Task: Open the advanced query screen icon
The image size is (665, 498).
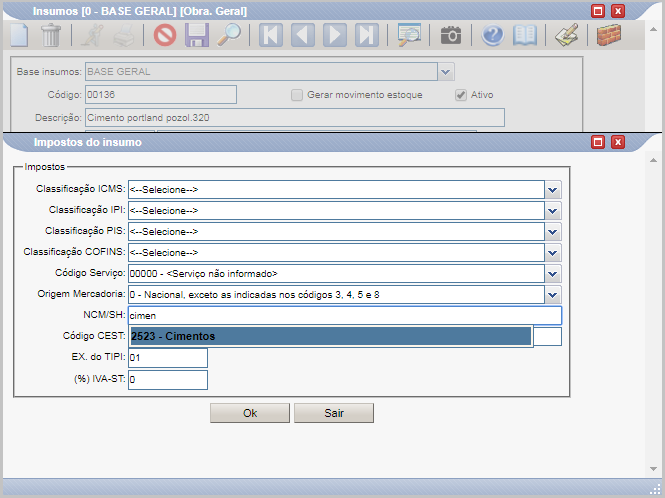Action: click(409, 35)
